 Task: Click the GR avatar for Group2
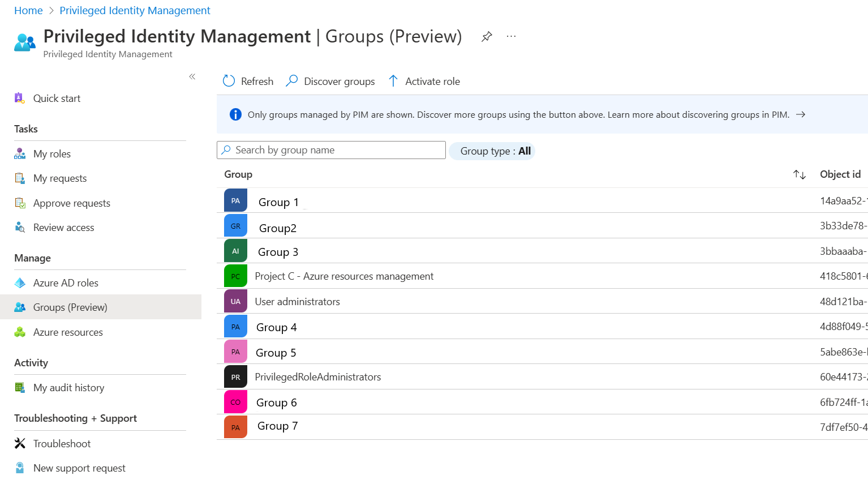(x=235, y=226)
